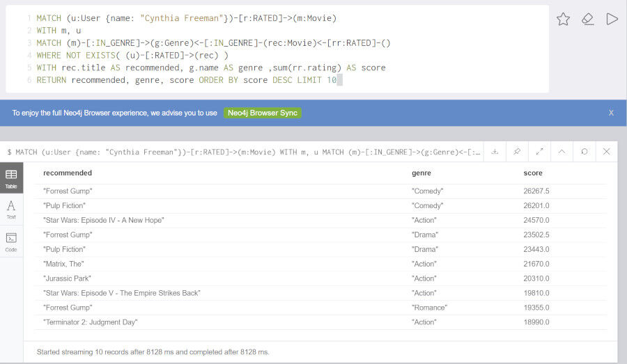Switch to Table view

click(11, 177)
